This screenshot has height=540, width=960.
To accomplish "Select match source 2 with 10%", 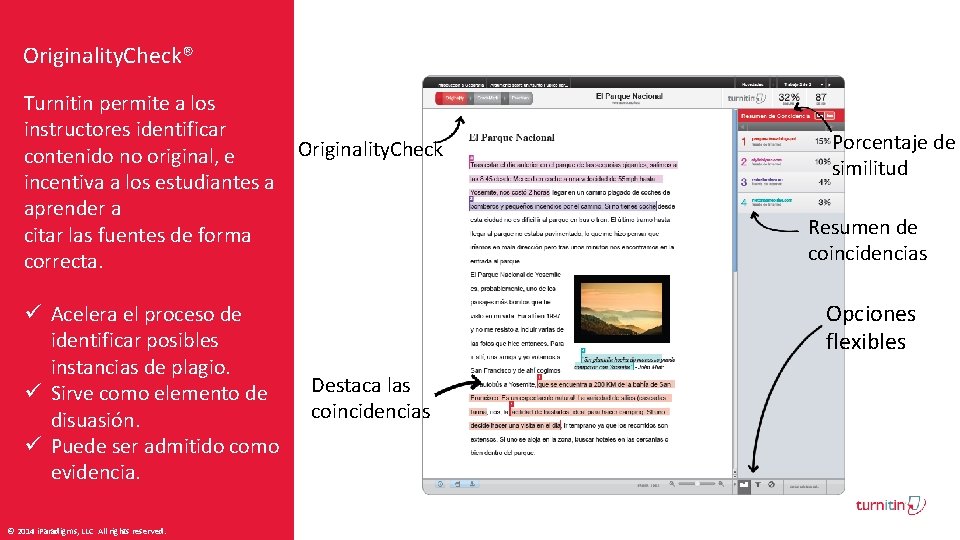I will 790,162.
